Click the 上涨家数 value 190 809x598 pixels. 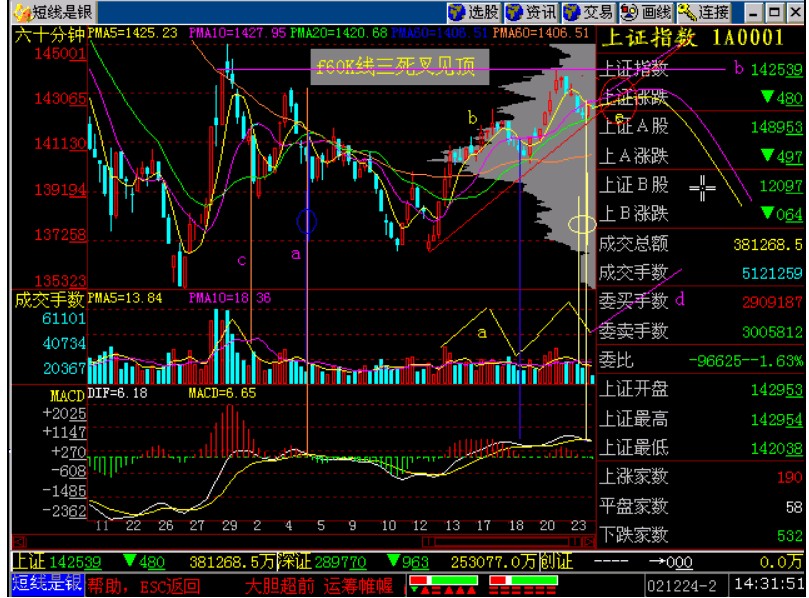tap(789, 477)
